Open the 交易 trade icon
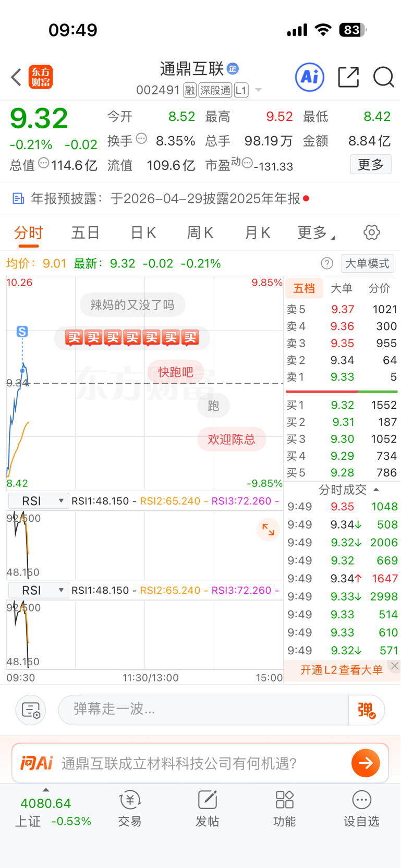Image resolution: width=401 pixels, height=868 pixels. pos(130,809)
